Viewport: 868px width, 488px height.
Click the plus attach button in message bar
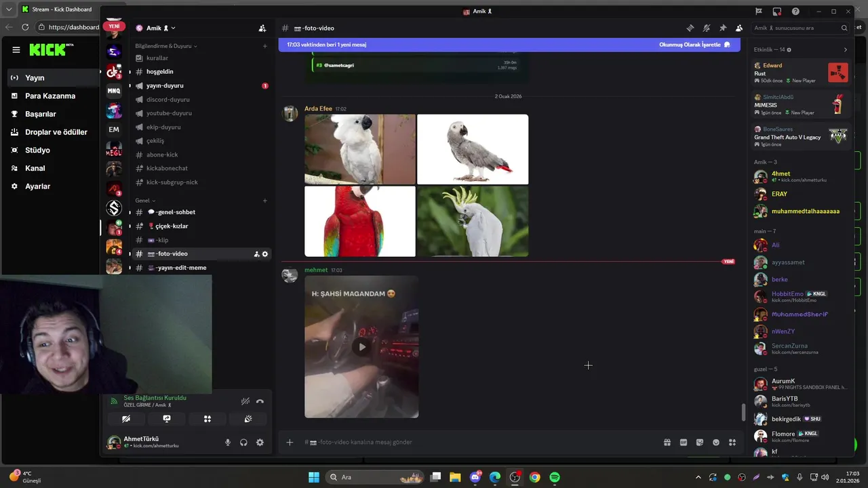click(x=290, y=442)
